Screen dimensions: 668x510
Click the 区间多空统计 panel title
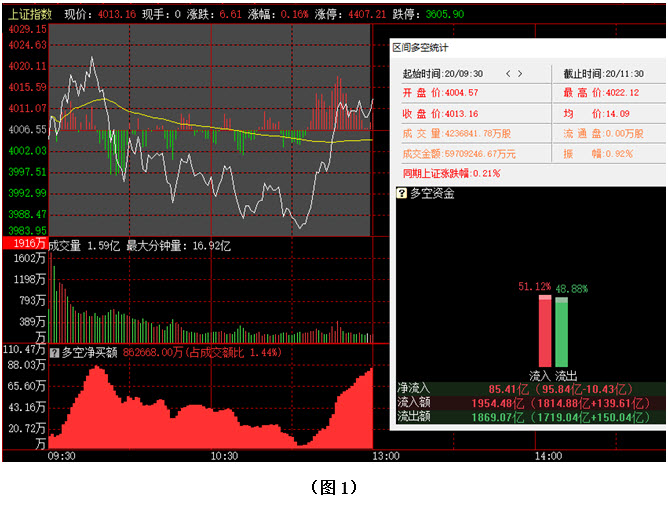pos(420,47)
